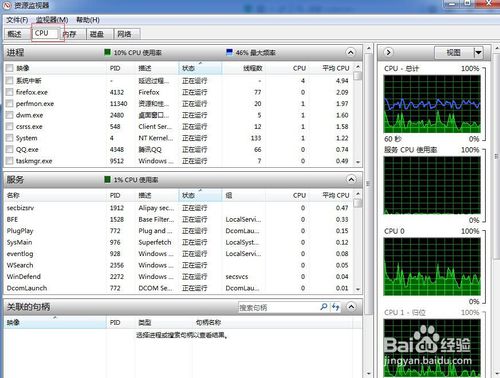500x378 pixels.
Task: Tick the System process checkbox
Action: point(9,138)
